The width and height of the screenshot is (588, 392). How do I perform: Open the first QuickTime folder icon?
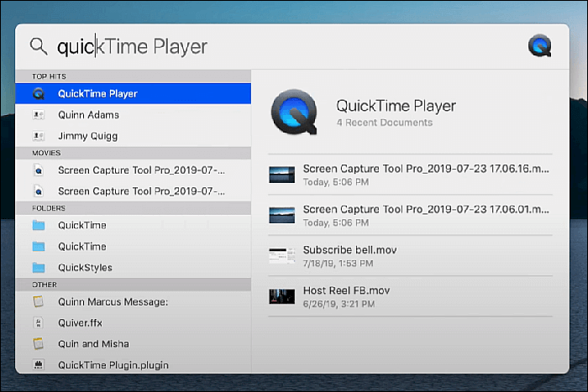click(x=38, y=225)
